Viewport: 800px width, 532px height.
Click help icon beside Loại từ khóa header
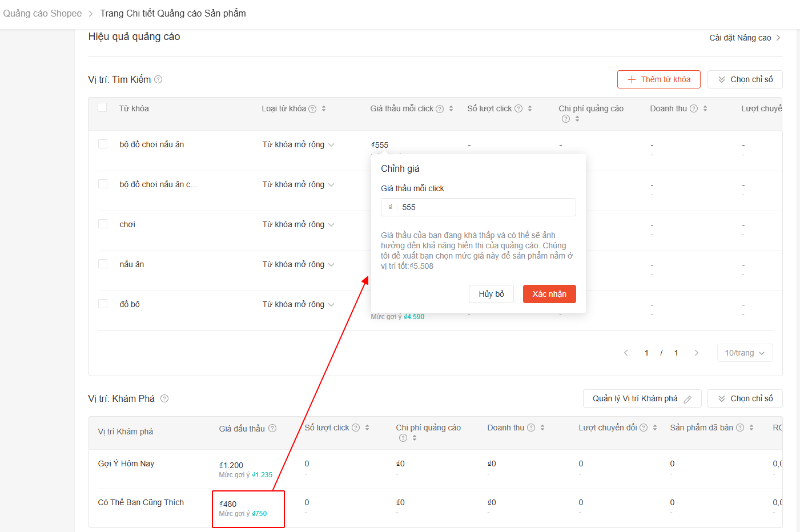pyautogui.click(x=312, y=109)
